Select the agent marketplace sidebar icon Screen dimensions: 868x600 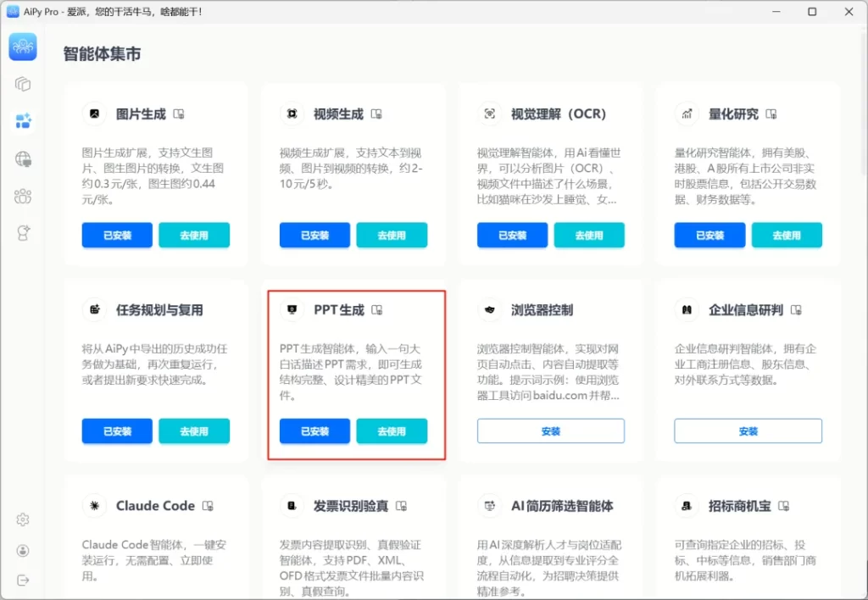click(23, 121)
